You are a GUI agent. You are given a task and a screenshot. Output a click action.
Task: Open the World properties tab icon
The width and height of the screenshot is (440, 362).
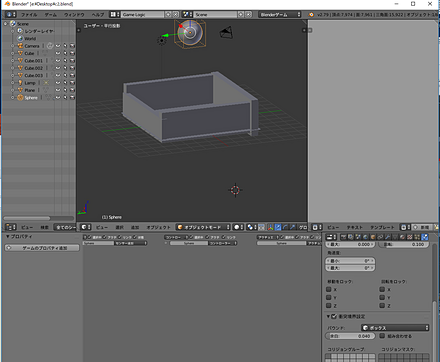[365, 237]
